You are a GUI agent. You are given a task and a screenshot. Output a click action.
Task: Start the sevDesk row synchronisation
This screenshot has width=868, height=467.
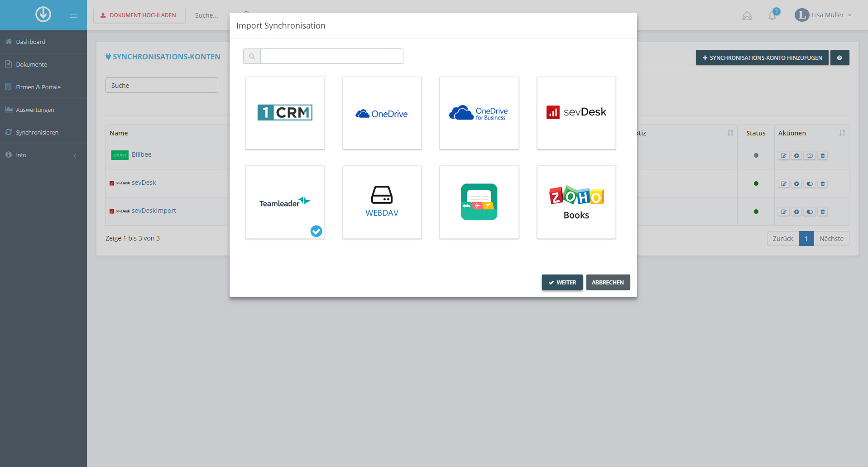click(x=796, y=184)
